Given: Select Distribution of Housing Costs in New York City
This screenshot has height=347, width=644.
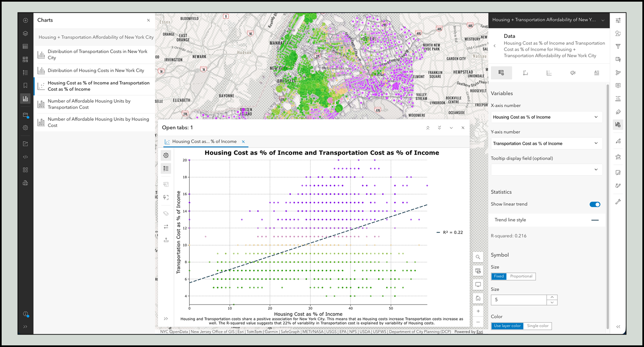Looking at the screenshot, I should pyautogui.click(x=96, y=70).
